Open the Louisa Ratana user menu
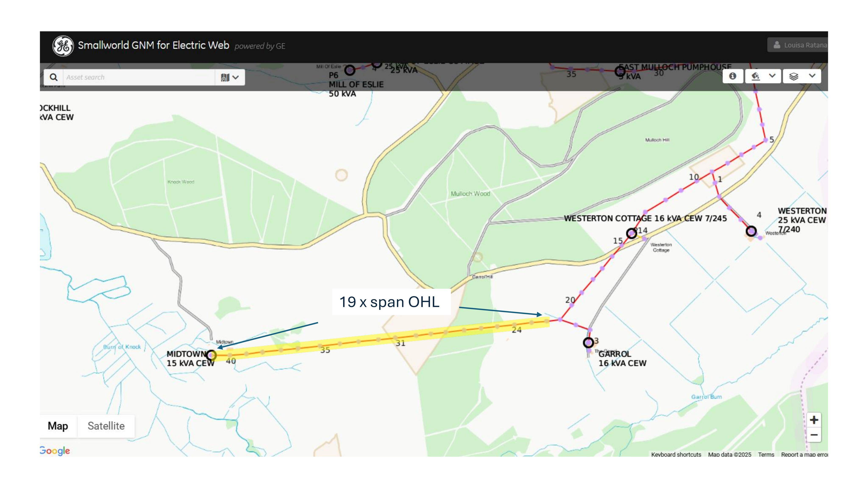868x488 pixels. pyautogui.click(x=798, y=45)
